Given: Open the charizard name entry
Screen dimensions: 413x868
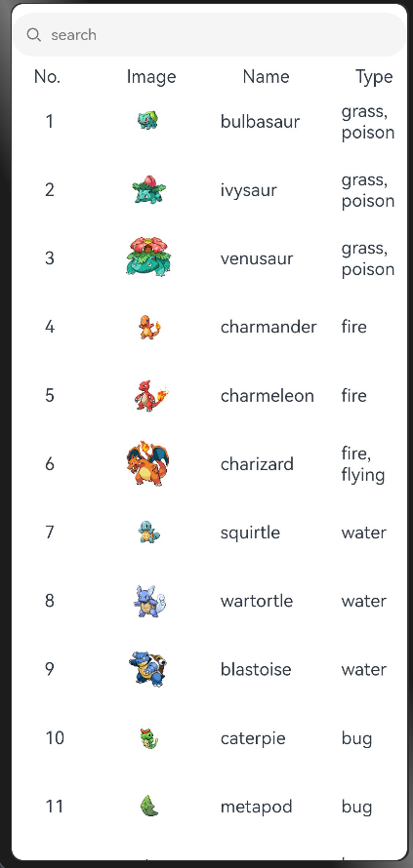Looking at the screenshot, I should click(x=257, y=464).
